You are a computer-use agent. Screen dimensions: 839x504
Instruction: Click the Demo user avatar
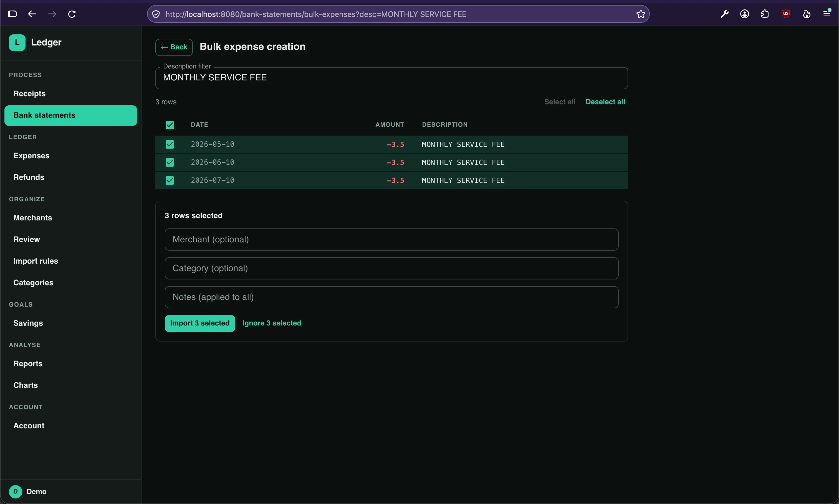[15, 492]
